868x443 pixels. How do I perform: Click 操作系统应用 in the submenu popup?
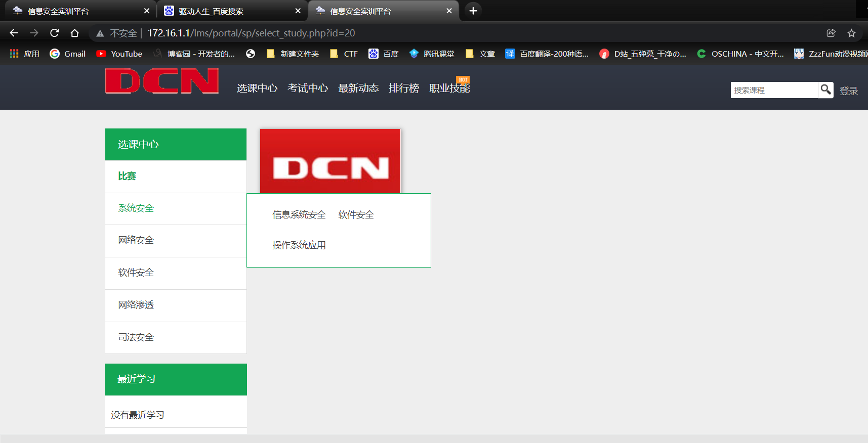tap(299, 245)
